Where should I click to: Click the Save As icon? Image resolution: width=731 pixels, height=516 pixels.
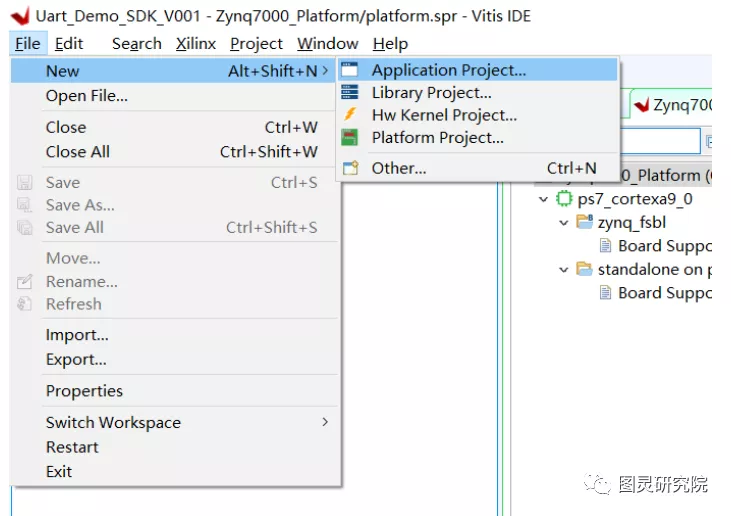[x=24, y=205]
